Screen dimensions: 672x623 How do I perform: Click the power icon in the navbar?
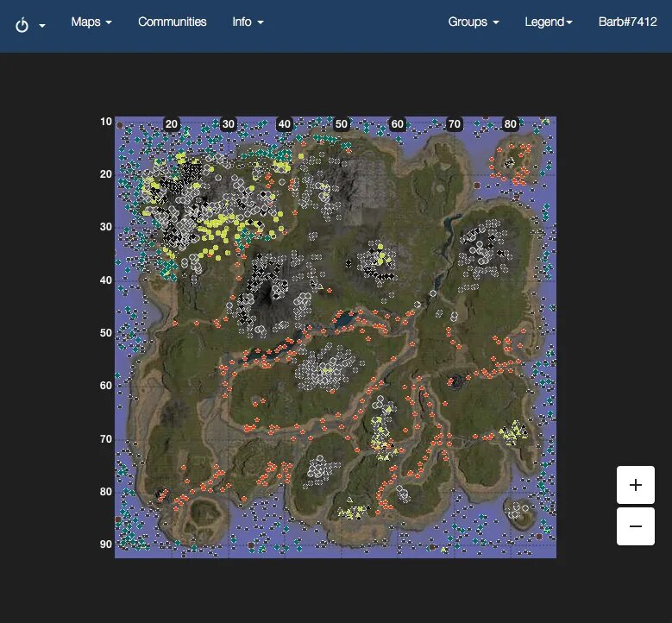point(22,25)
